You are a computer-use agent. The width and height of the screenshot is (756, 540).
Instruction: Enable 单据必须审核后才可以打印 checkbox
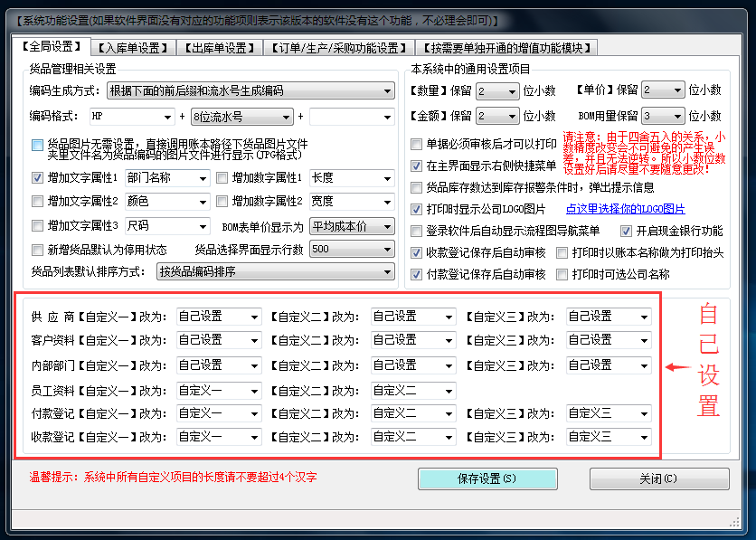tap(417, 144)
